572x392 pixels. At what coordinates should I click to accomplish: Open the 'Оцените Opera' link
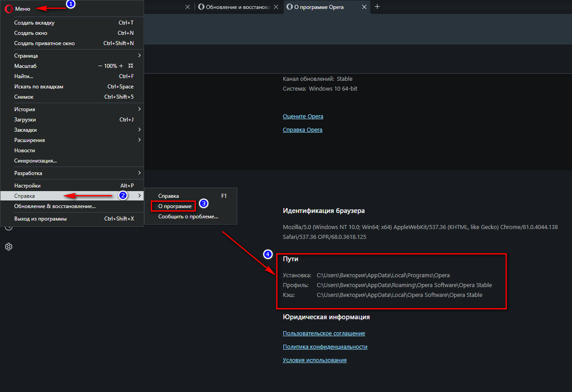coord(303,116)
